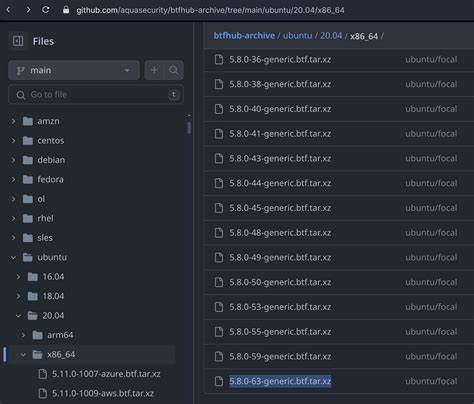This screenshot has height=404, width=474.
Task: Open the search button next to the plus
Action: (174, 70)
